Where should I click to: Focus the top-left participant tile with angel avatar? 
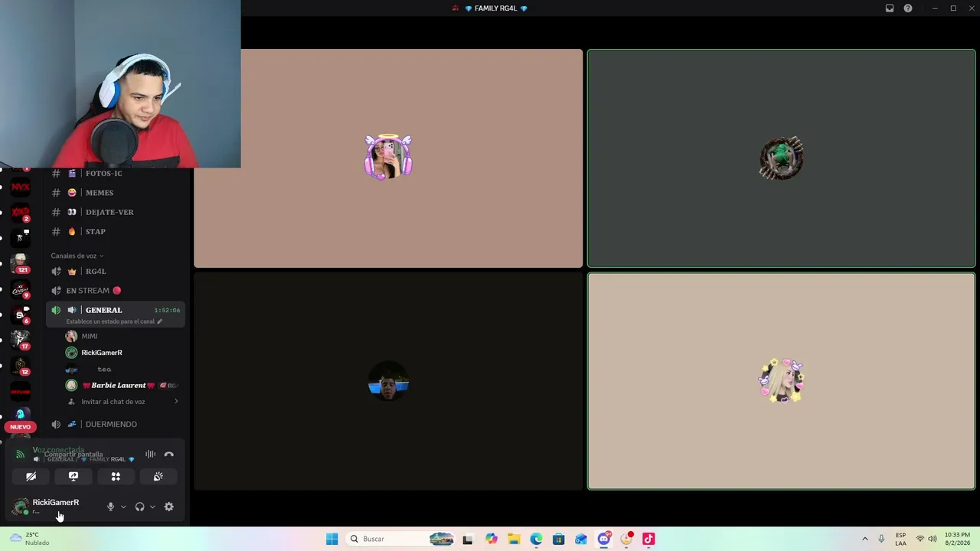pos(388,158)
